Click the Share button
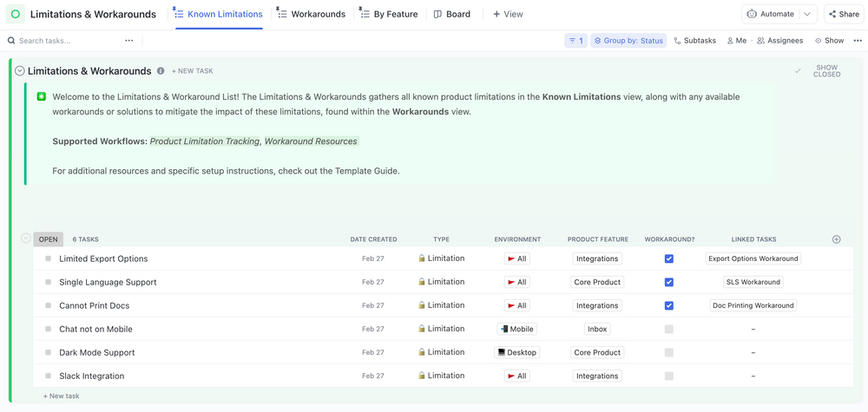 (x=845, y=15)
